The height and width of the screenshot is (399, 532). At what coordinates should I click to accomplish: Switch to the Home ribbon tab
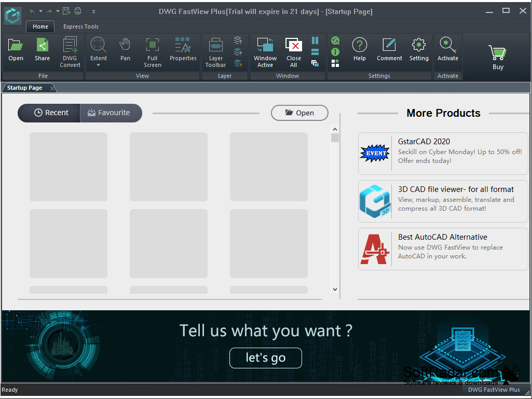click(x=40, y=26)
